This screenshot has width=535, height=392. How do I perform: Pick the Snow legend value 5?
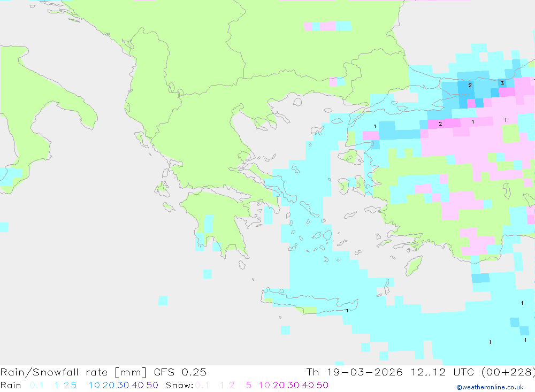249,385
